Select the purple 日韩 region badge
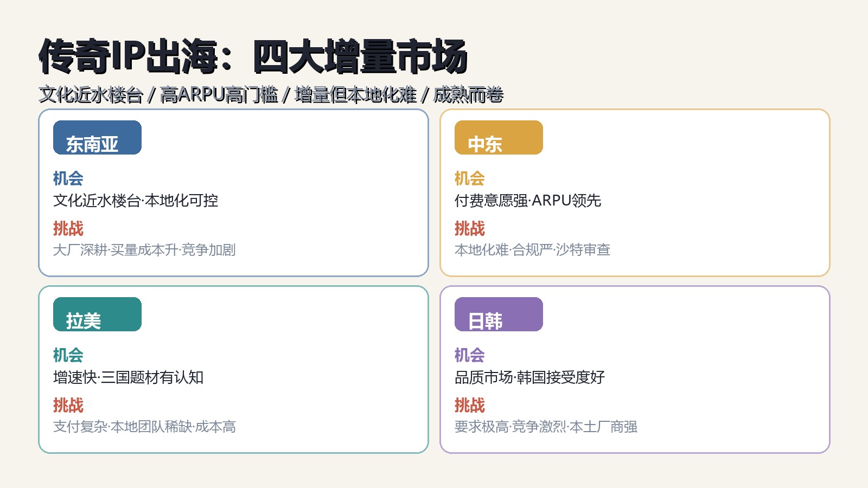 [x=499, y=314]
